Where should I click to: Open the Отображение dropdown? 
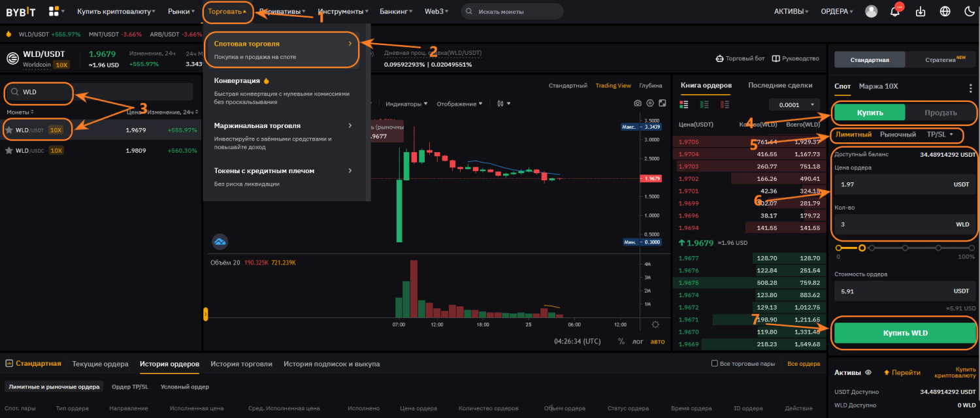460,103
